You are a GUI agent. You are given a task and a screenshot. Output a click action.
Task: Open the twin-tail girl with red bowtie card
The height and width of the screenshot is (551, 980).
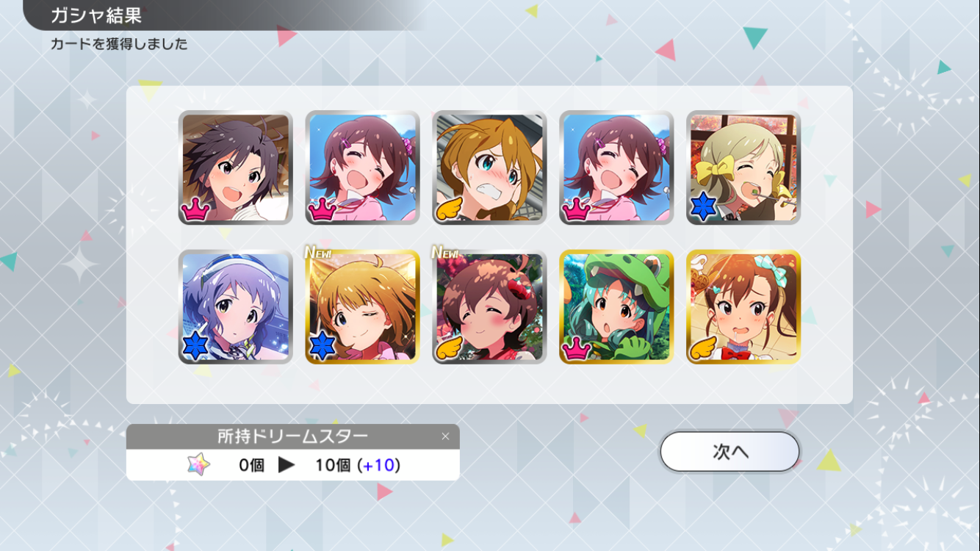743,306
